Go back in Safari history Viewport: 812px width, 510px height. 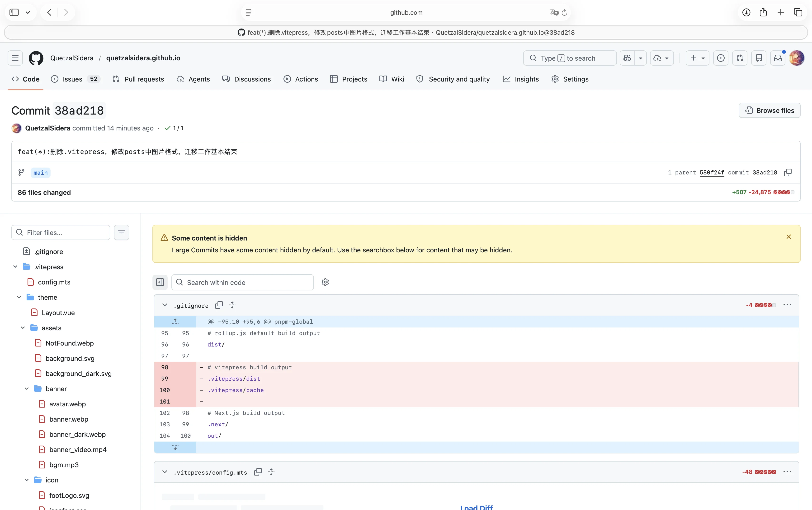(x=49, y=13)
